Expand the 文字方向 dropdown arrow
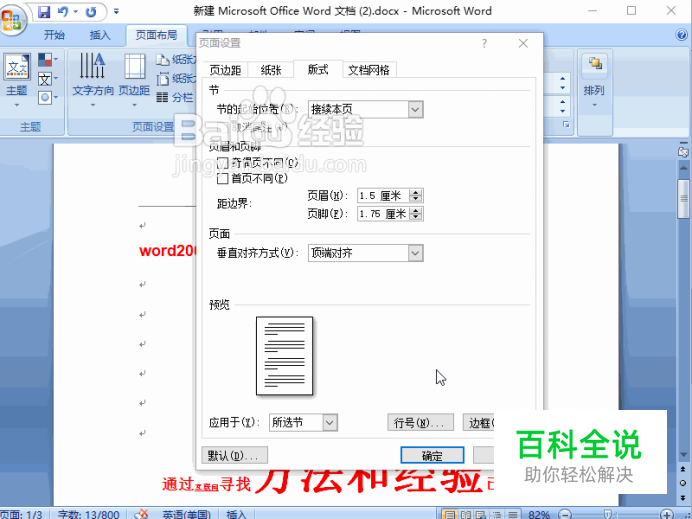The width and height of the screenshot is (692, 519). 93,105
